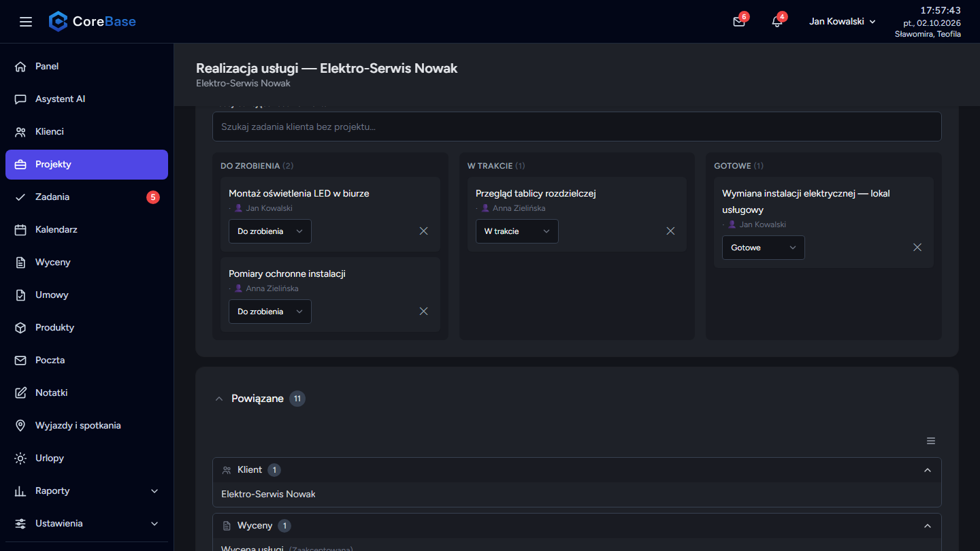Open the Powiązane list options icon
The width and height of the screenshot is (980, 551).
click(x=931, y=441)
